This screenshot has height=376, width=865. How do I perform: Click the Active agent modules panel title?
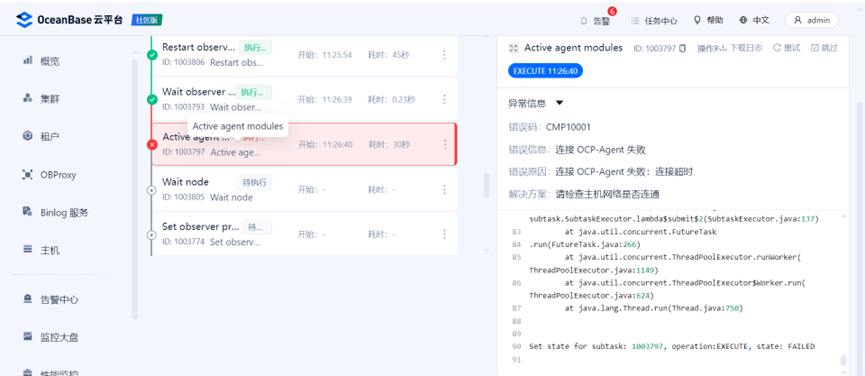[573, 48]
